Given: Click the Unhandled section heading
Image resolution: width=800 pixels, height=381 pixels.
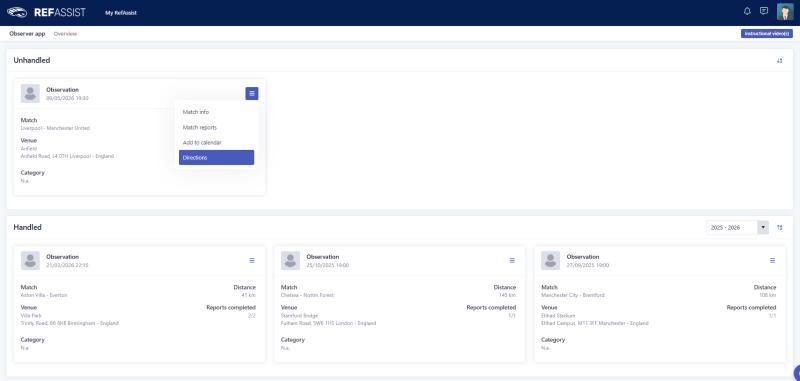Looking at the screenshot, I should 32,60.
